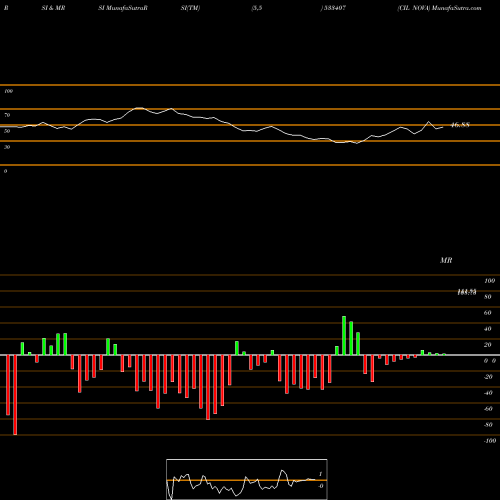Click the MACD axis label -80

click(488, 425)
